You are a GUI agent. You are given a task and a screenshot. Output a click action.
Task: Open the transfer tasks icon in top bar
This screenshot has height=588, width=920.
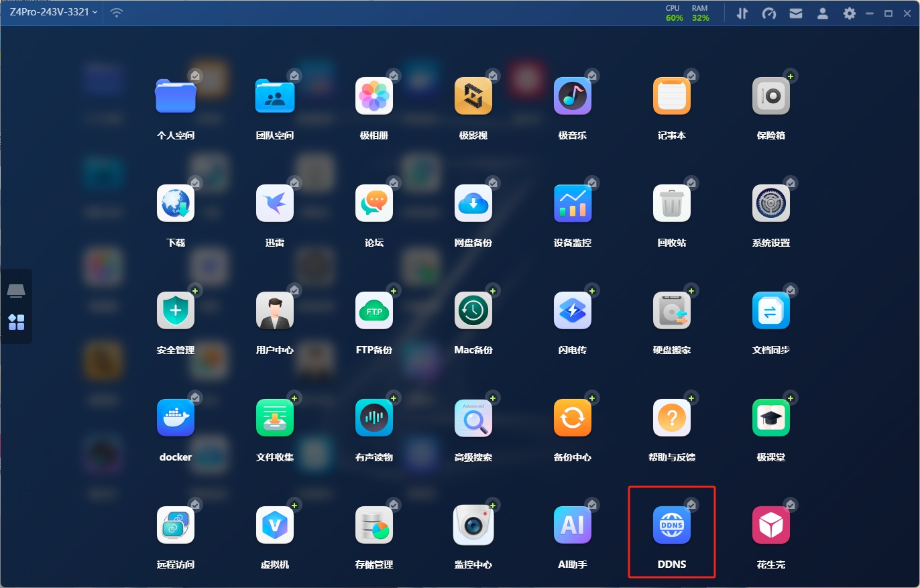click(x=742, y=13)
